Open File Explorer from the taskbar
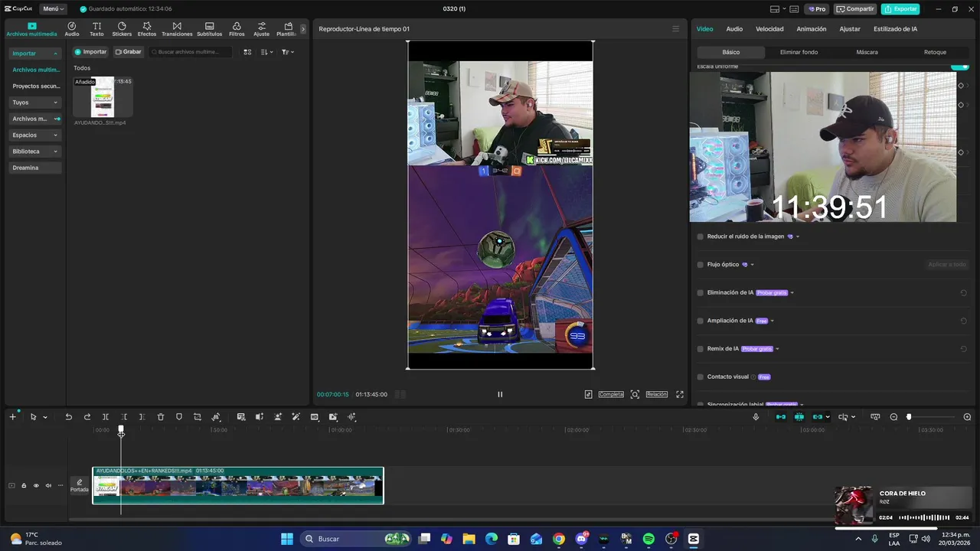The width and height of the screenshot is (980, 551). (469, 539)
